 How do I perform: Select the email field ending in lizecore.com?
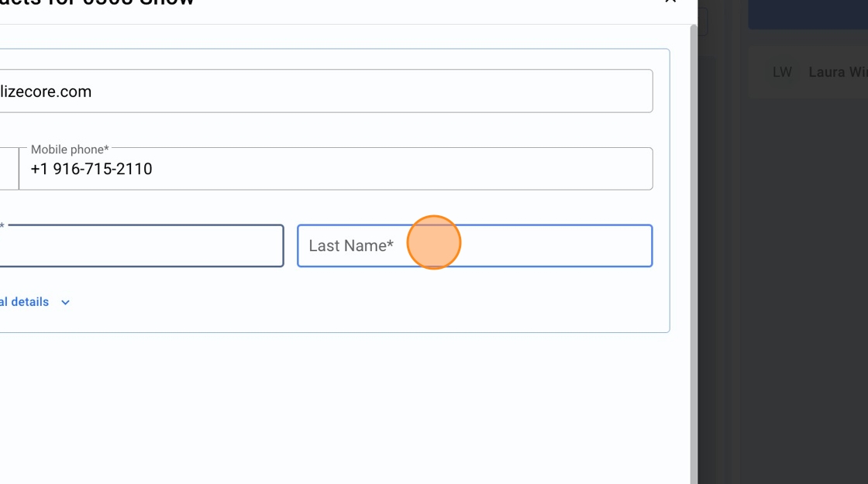point(325,91)
